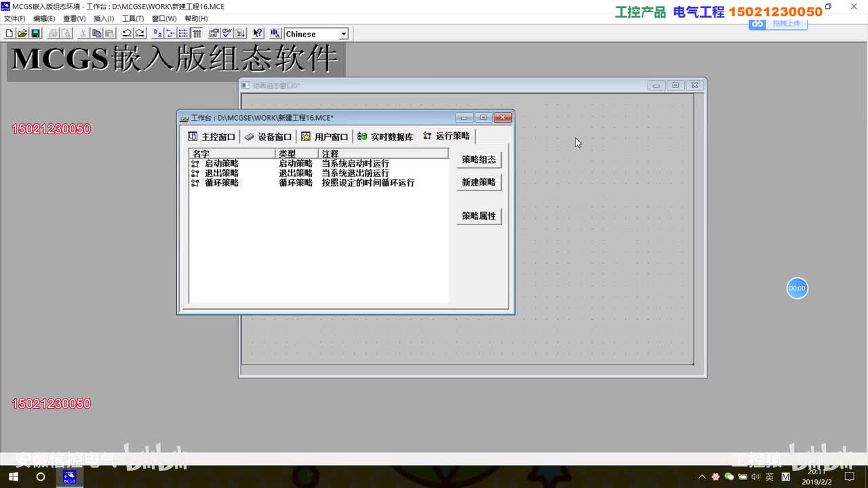
Task: Click the 注释 column header
Action: coord(383,154)
